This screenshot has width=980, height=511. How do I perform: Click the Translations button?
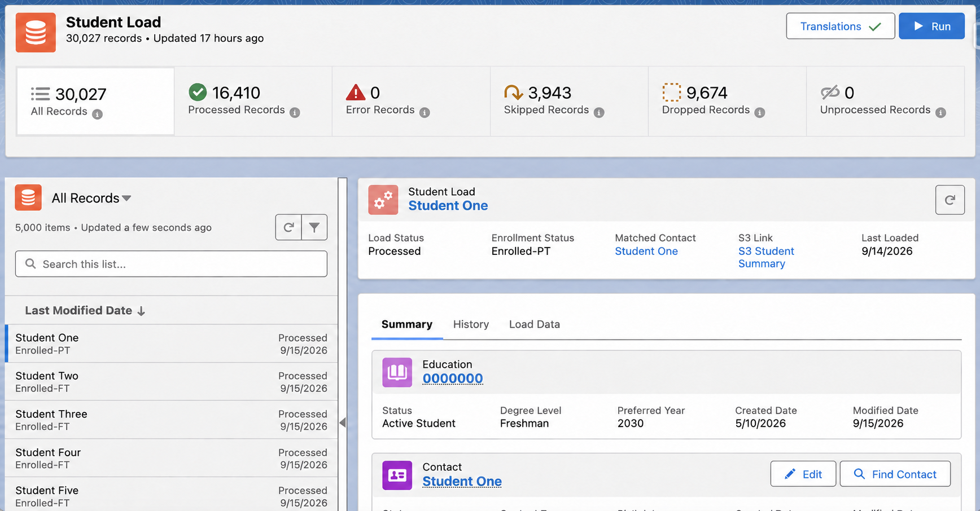coord(841,27)
